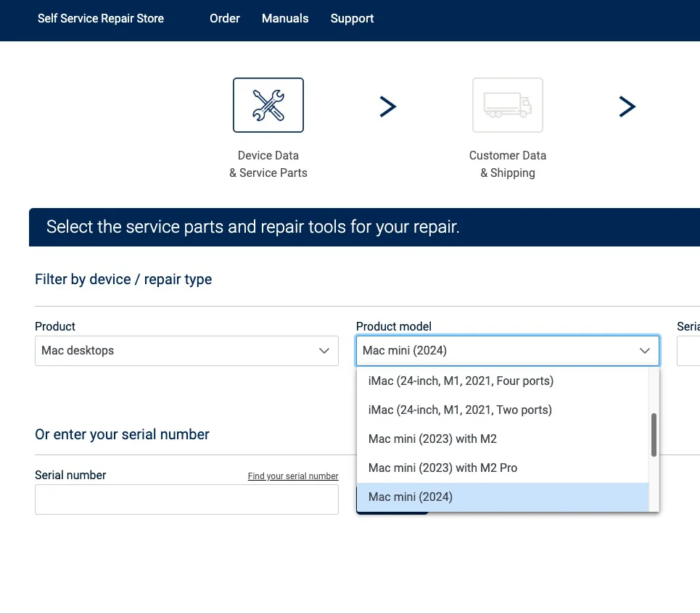Select the highlighted Mac mini (2024) option
This screenshot has height=614, width=700.
[503, 497]
